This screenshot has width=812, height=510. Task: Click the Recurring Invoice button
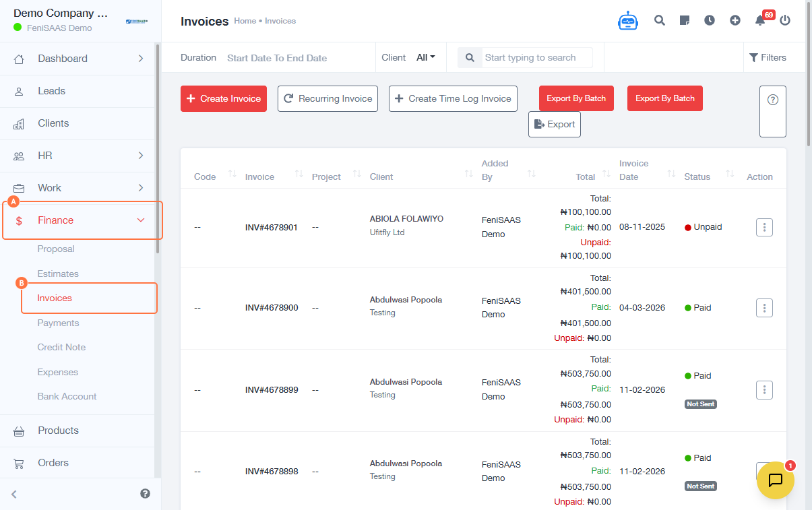click(327, 98)
